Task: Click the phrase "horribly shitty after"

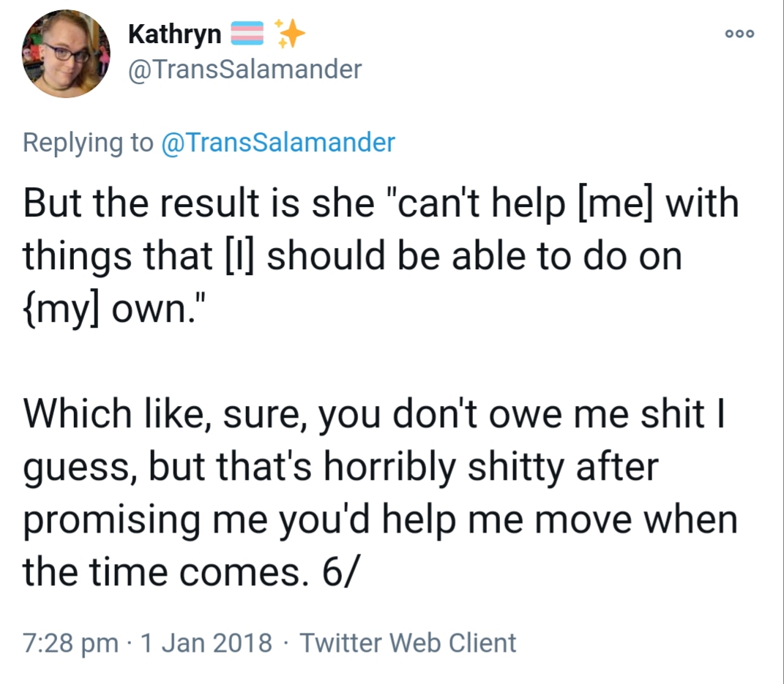Action: click(x=490, y=467)
